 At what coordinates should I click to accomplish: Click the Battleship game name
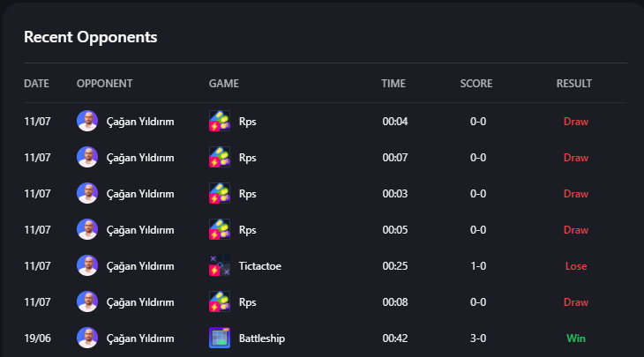262,338
